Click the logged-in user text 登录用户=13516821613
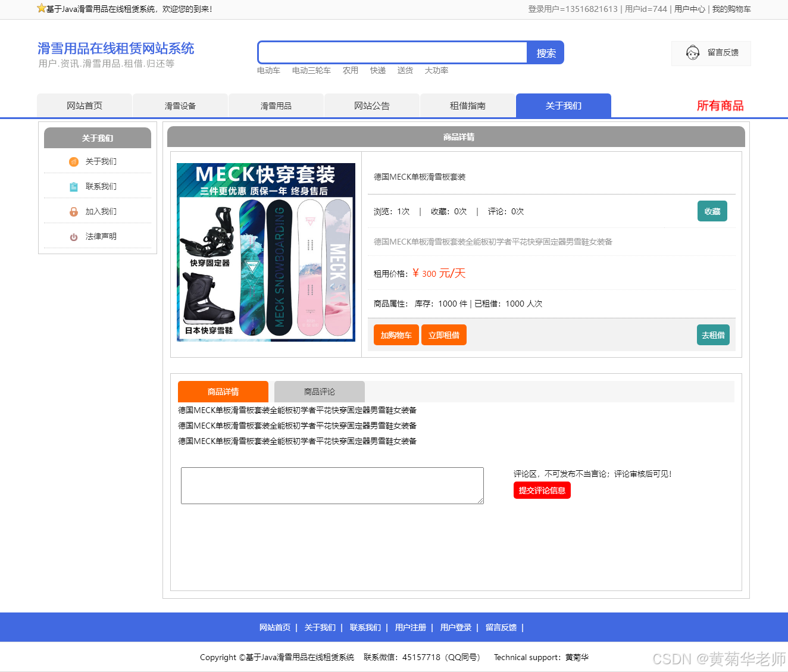788x672 pixels. 573,9
